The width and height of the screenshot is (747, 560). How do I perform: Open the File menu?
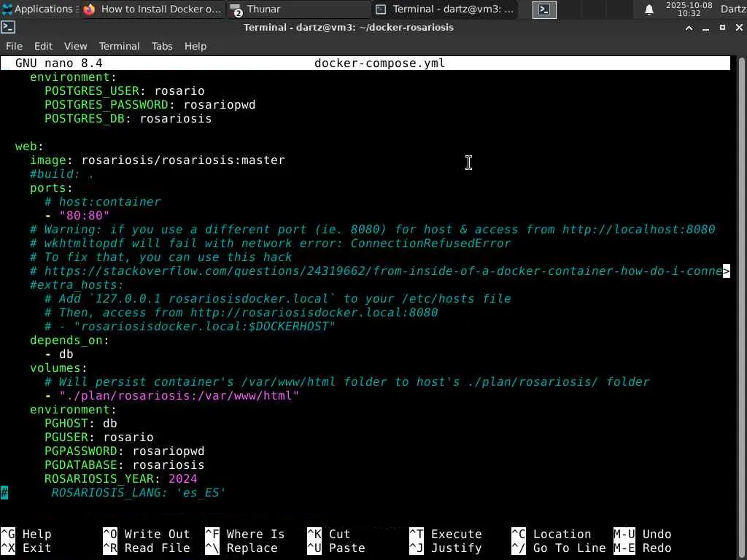[14, 46]
